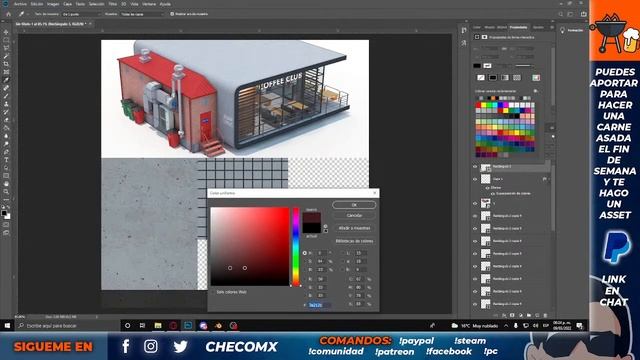This screenshot has width=640, height=360.
Task: Select the Brush tool
Action: tap(6, 96)
